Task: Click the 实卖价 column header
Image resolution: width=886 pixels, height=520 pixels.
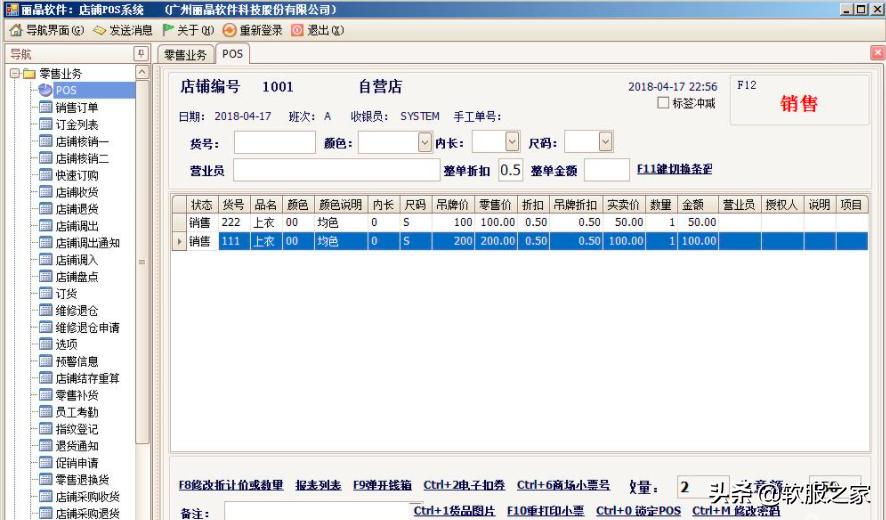Action: [x=624, y=205]
